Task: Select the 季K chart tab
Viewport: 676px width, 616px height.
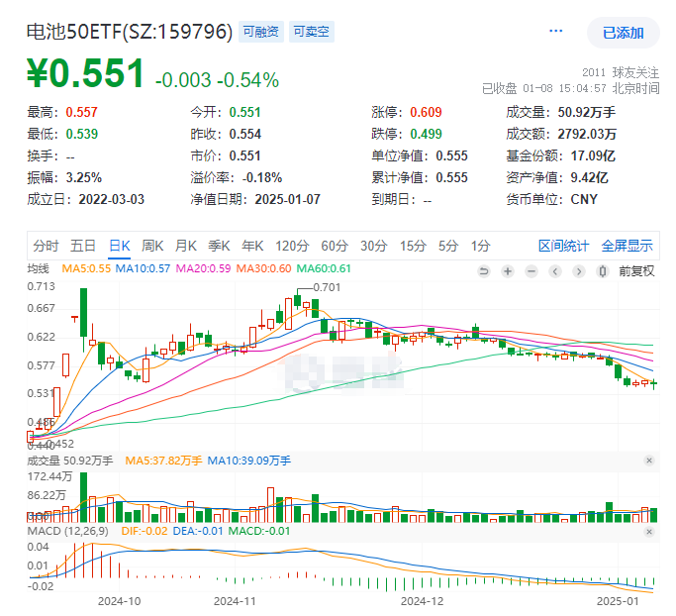Action: [219, 246]
